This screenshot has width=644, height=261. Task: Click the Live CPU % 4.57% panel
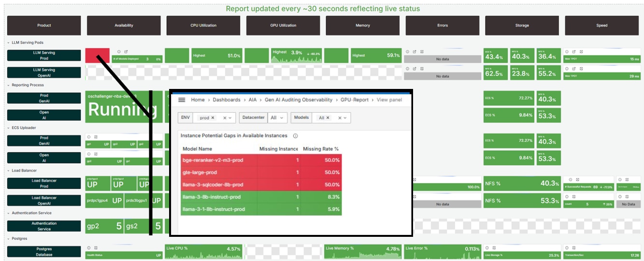(203, 251)
